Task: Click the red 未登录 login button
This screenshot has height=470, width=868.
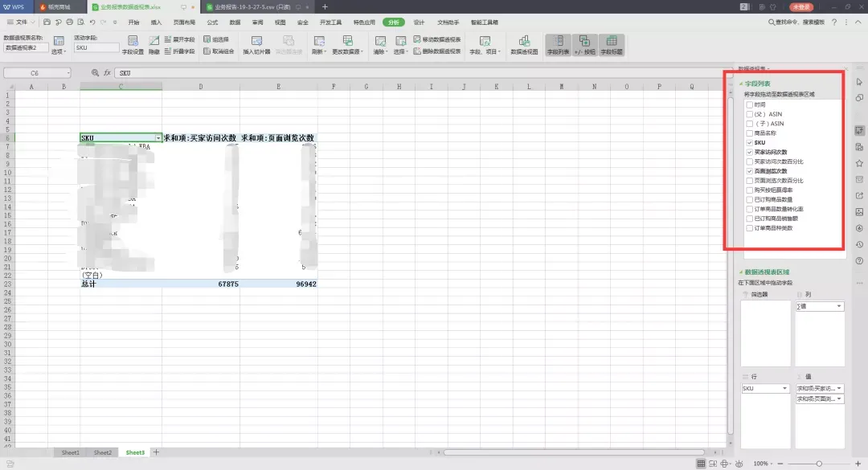Action: (x=801, y=6)
